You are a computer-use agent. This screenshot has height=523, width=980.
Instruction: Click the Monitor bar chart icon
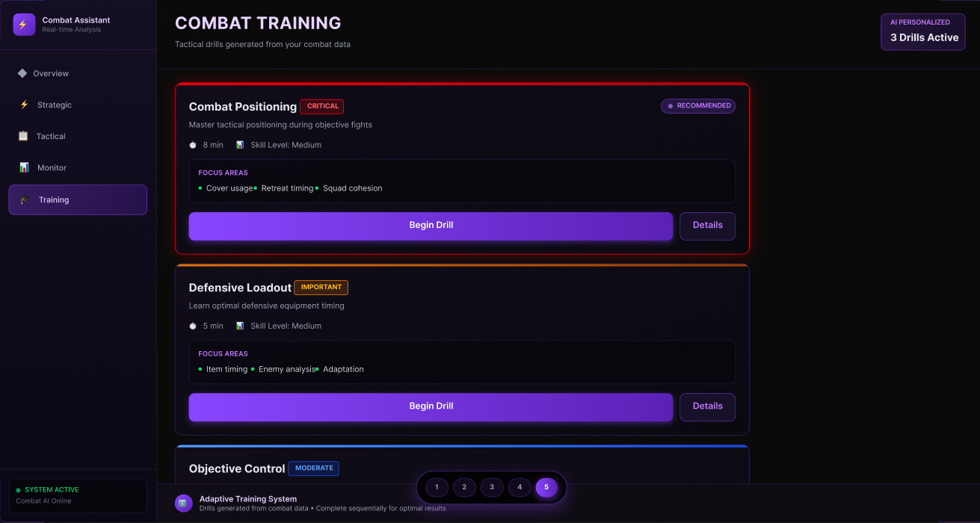click(x=24, y=167)
